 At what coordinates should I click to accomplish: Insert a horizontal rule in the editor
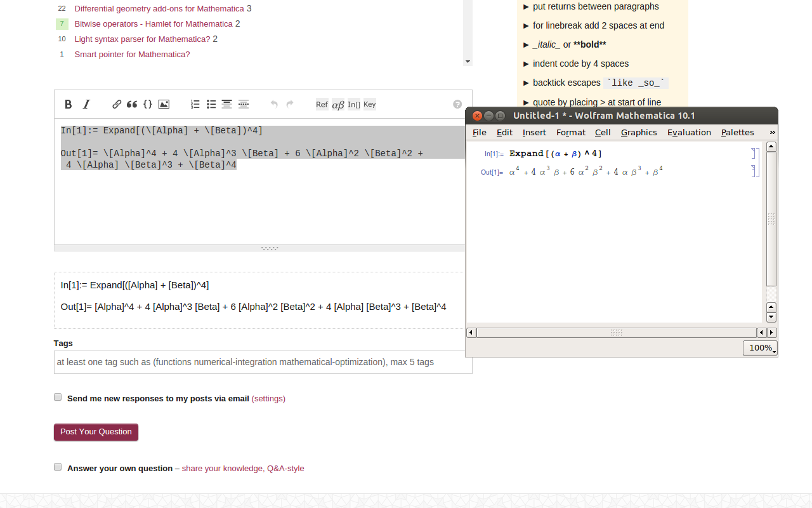point(243,104)
